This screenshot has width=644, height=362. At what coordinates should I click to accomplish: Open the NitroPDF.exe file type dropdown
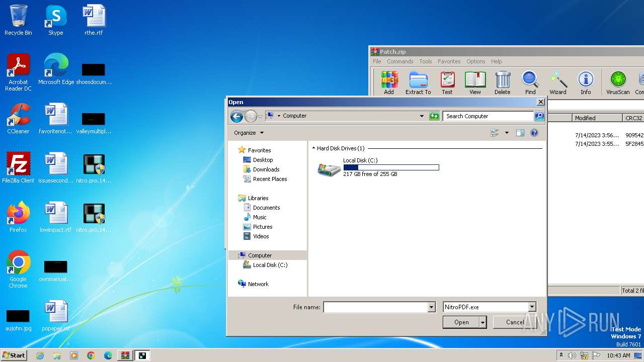(532, 307)
